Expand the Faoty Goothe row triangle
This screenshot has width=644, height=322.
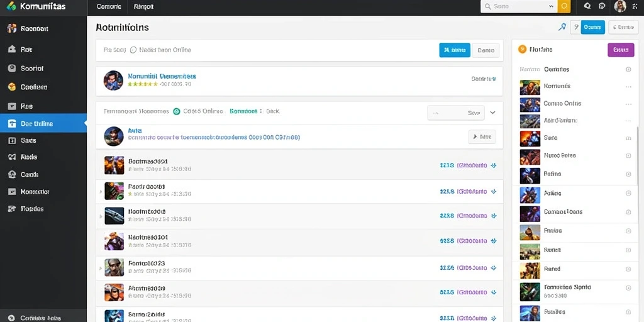(100, 191)
